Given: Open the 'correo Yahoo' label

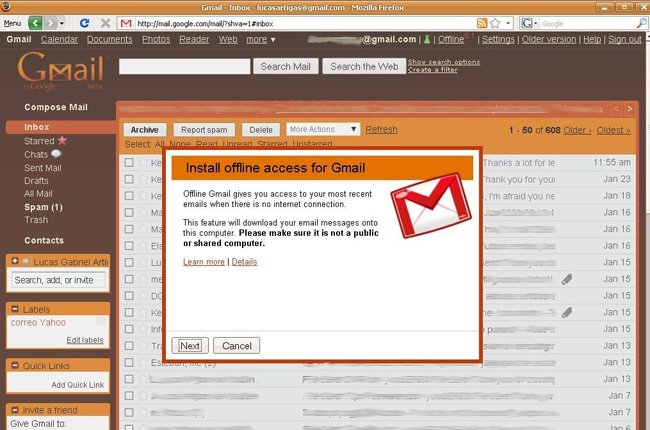Looking at the screenshot, I should coord(38,322).
